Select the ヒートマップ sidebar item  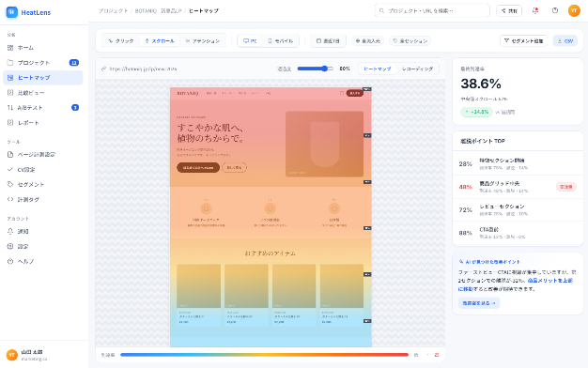[43, 78]
